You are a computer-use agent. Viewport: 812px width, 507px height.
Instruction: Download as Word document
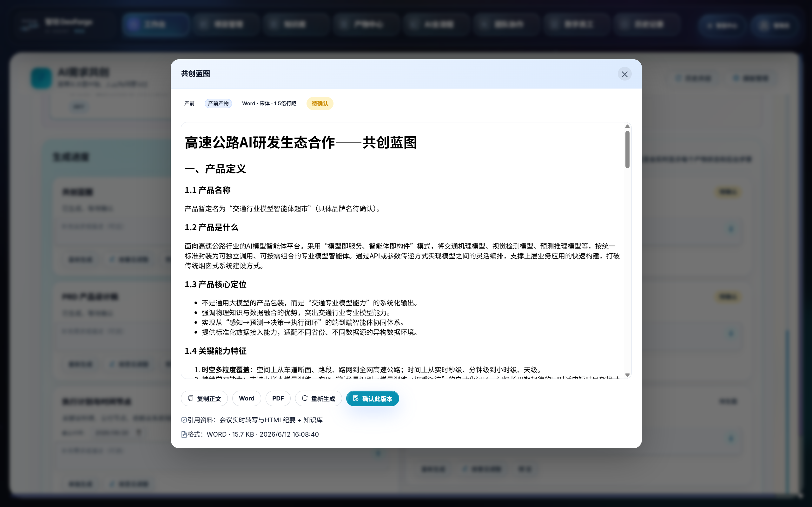pos(247,398)
